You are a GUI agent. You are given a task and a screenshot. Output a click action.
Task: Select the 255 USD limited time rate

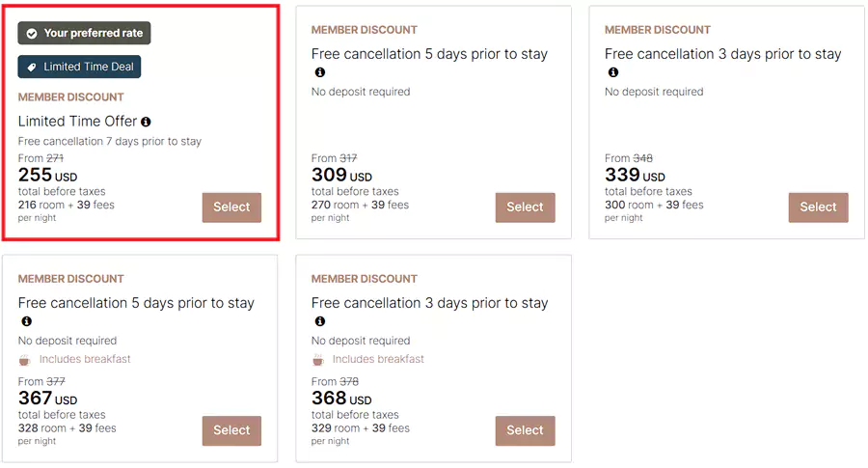(x=231, y=207)
